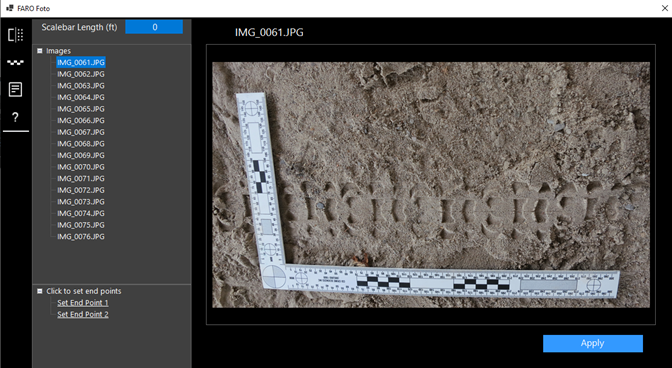Viewport: 672px width, 368px height.
Task: Click Set End Point 2 link
Action: tap(83, 314)
